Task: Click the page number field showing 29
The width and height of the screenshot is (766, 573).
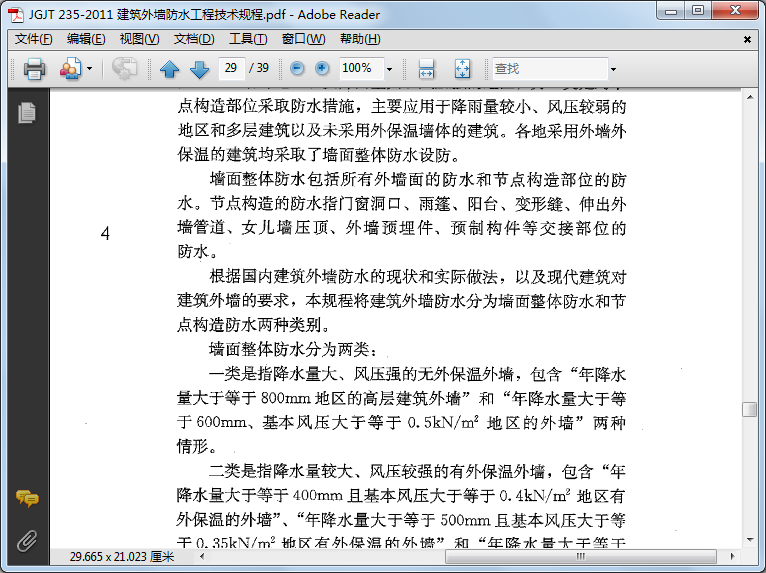Action: point(232,68)
